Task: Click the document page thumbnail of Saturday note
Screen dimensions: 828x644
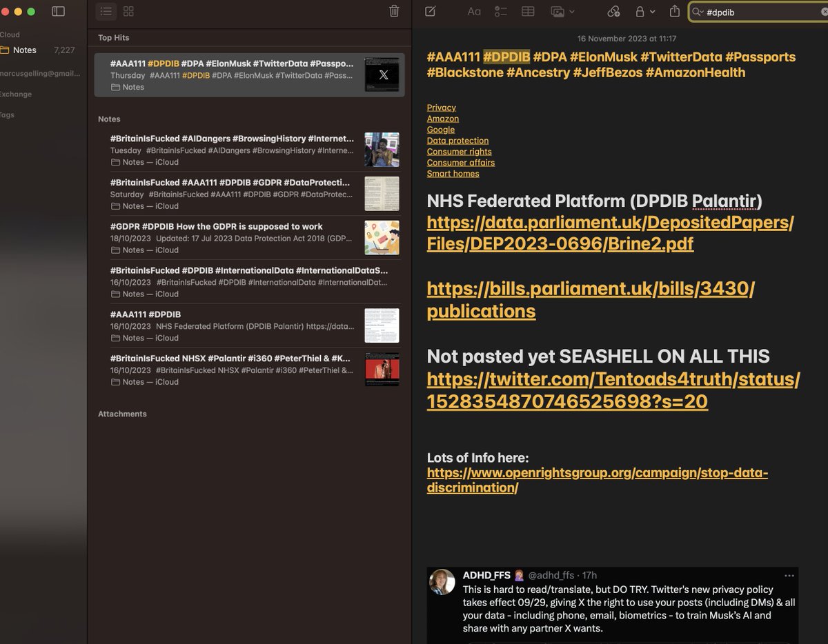Action: pyautogui.click(x=382, y=194)
